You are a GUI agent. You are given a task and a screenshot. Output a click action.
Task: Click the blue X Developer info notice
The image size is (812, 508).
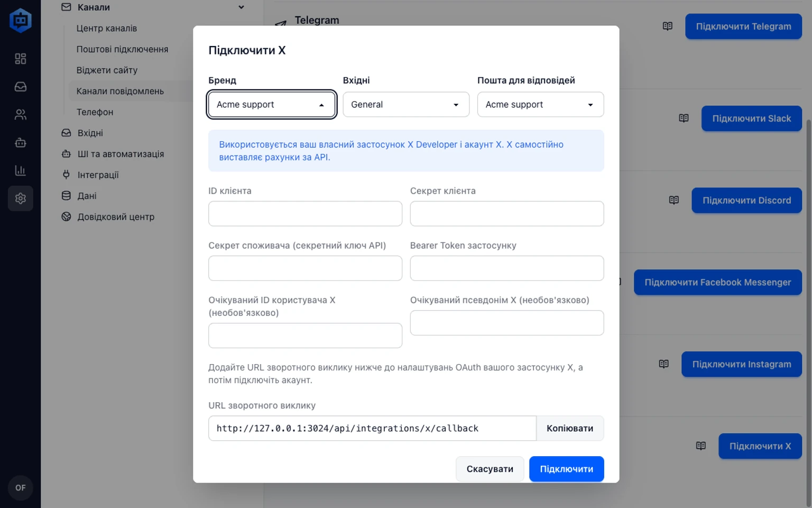point(406,151)
